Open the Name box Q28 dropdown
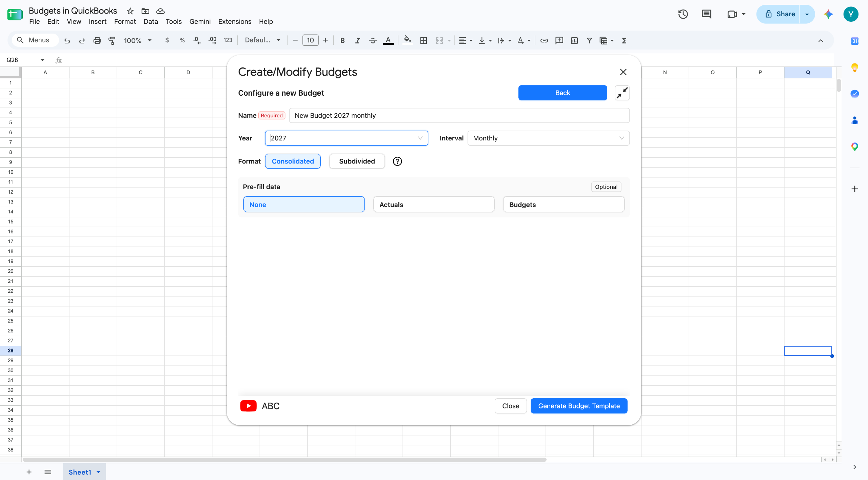 click(x=42, y=60)
